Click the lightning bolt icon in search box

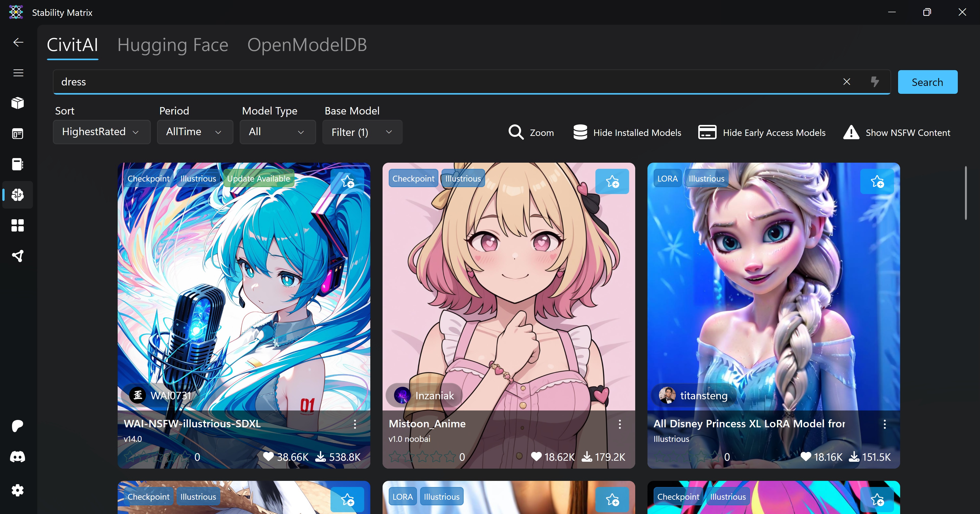pos(875,82)
